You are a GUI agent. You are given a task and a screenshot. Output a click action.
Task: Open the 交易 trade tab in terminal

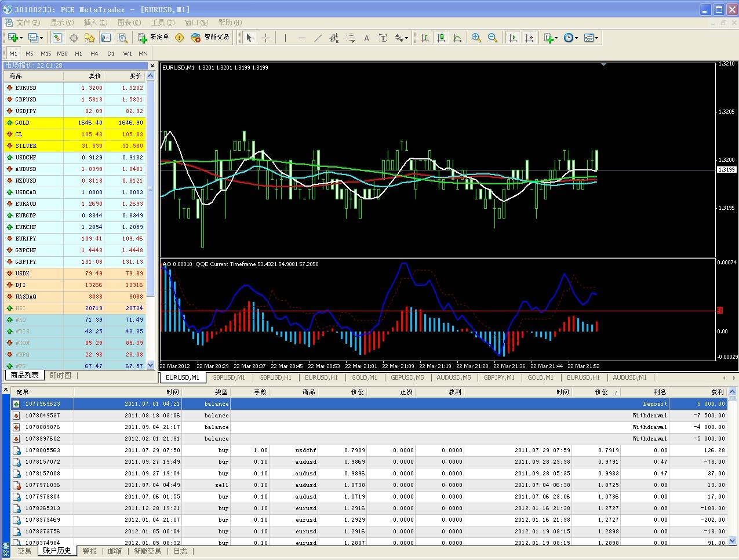click(24, 551)
